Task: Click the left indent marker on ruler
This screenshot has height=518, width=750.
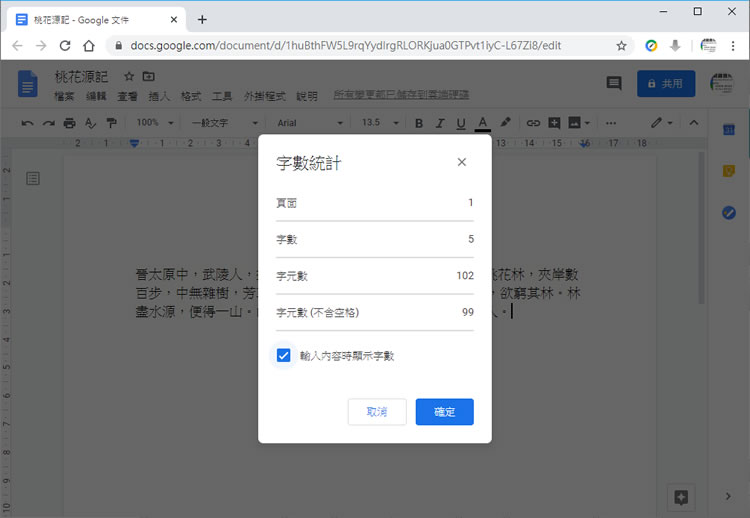Action: coord(134,143)
